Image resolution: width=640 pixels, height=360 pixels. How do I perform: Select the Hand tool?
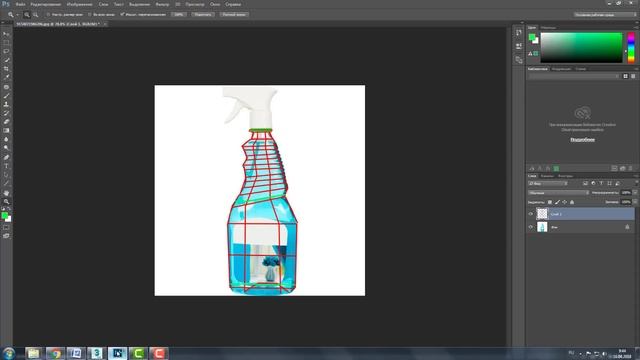6,193
